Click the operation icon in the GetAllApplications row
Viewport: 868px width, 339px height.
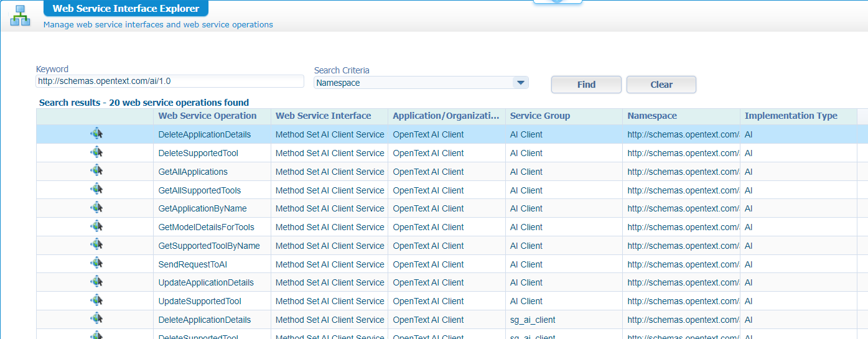pyautogui.click(x=96, y=170)
